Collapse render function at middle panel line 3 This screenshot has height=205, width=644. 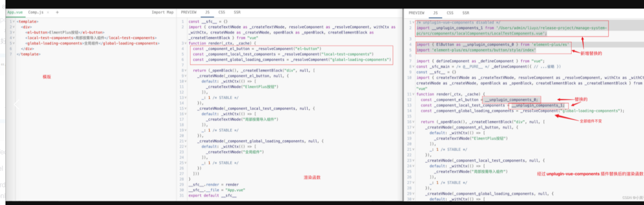(185, 43)
